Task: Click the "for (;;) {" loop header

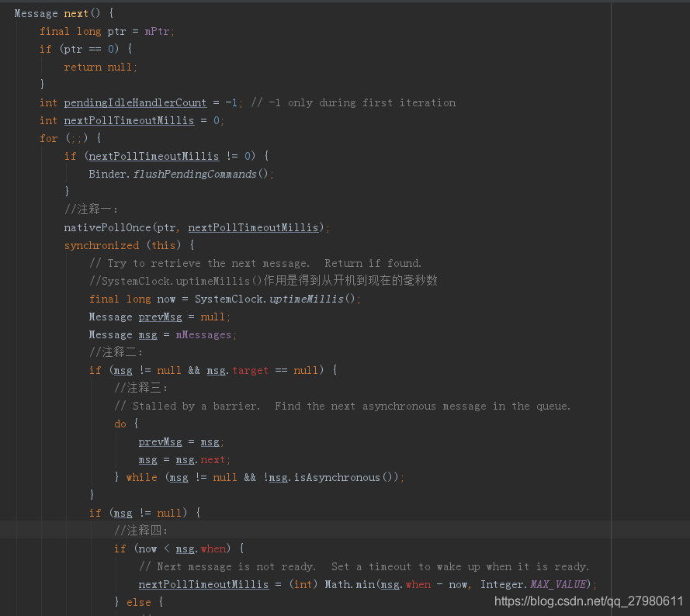Action: 71,138
